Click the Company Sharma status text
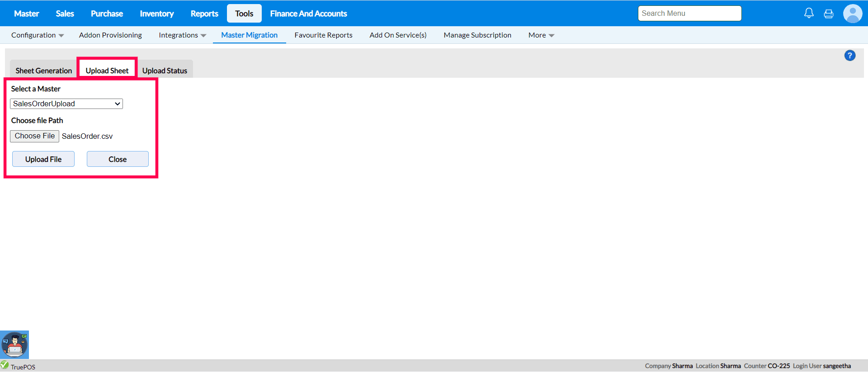868x373 pixels. [x=669, y=366]
